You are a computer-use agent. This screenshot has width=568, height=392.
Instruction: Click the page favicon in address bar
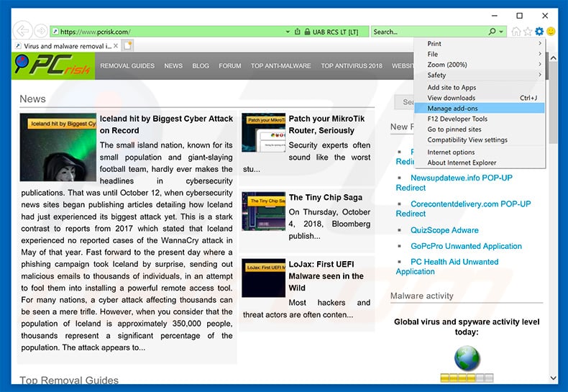click(55, 32)
